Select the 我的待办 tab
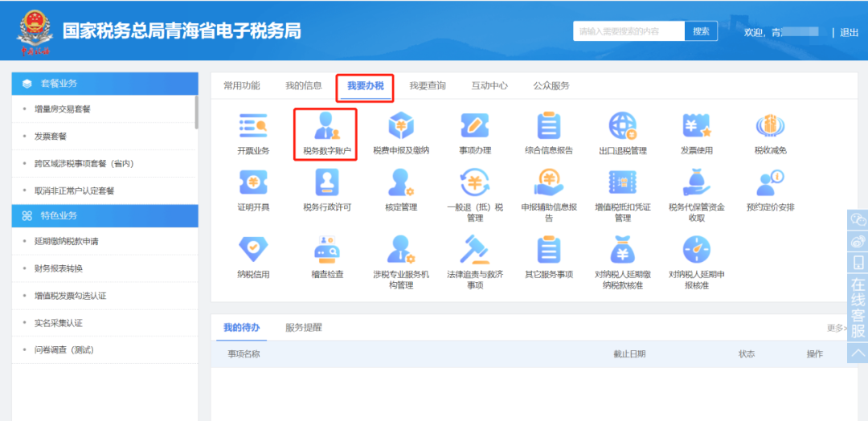 (x=241, y=327)
